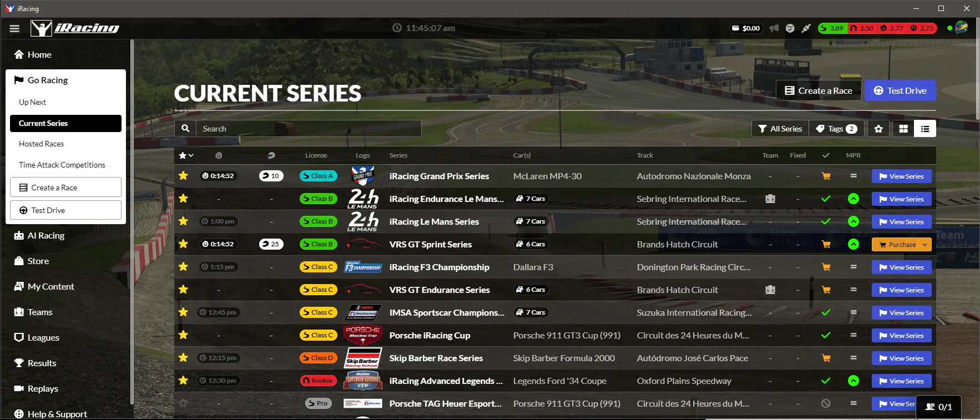Image resolution: width=980 pixels, height=420 pixels.
Task: Expand the Purchase dropdown arrow
Action: 925,245
